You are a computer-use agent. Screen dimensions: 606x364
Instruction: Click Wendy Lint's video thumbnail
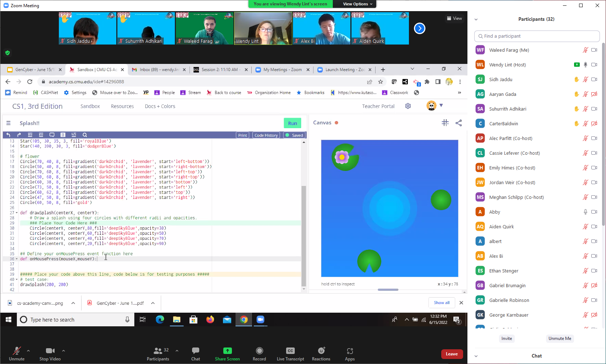coord(263,28)
